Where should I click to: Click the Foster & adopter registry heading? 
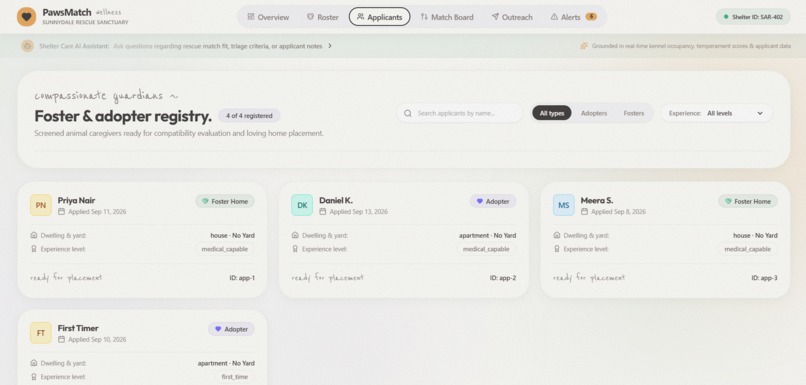123,116
